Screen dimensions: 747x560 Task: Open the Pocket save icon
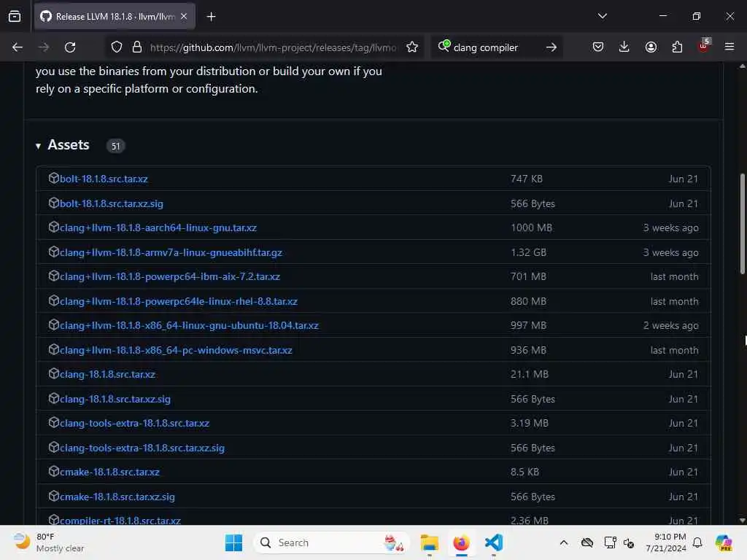[598, 47]
